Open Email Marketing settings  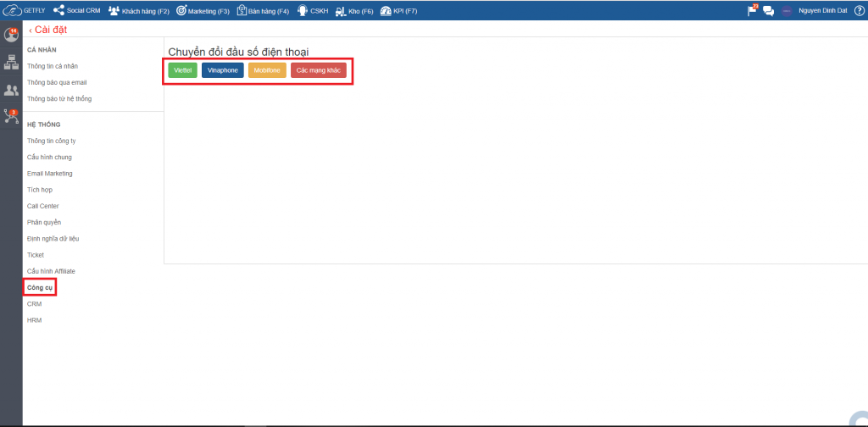[x=50, y=173]
